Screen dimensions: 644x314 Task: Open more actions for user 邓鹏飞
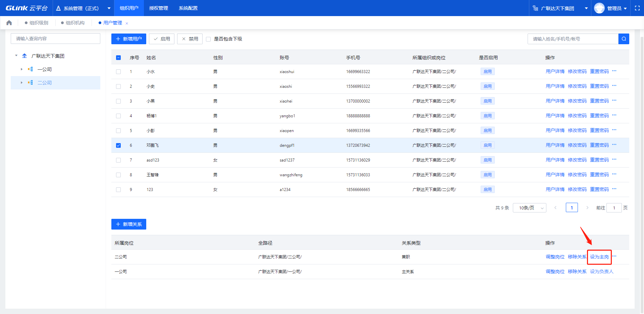[614, 145]
